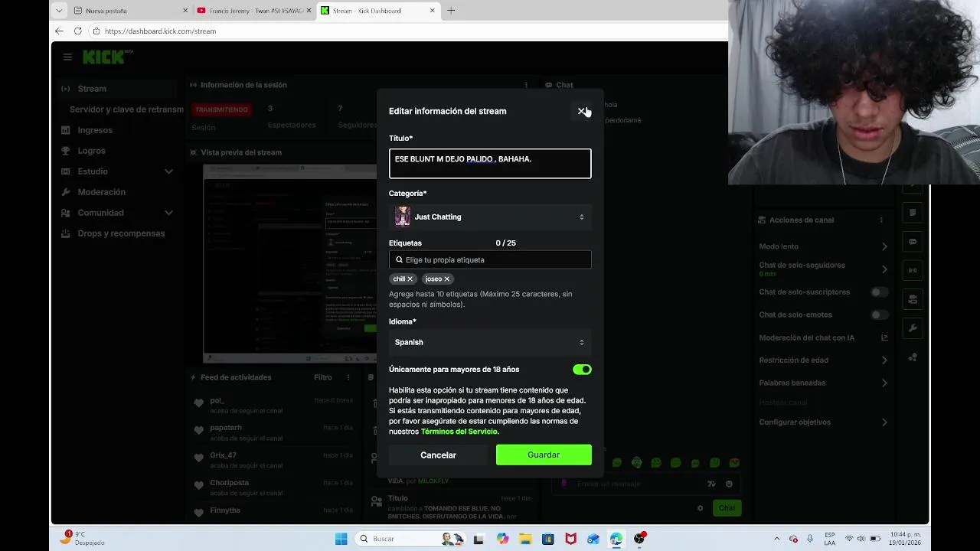The height and width of the screenshot is (551, 980).
Task: Open Ingresos in the sidebar
Action: point(95,130)
